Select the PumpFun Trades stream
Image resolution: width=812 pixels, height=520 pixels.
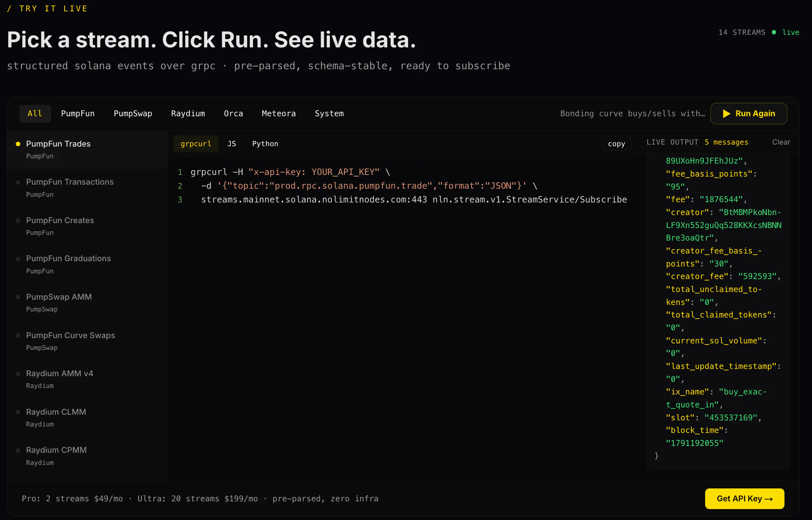[87, 149]
